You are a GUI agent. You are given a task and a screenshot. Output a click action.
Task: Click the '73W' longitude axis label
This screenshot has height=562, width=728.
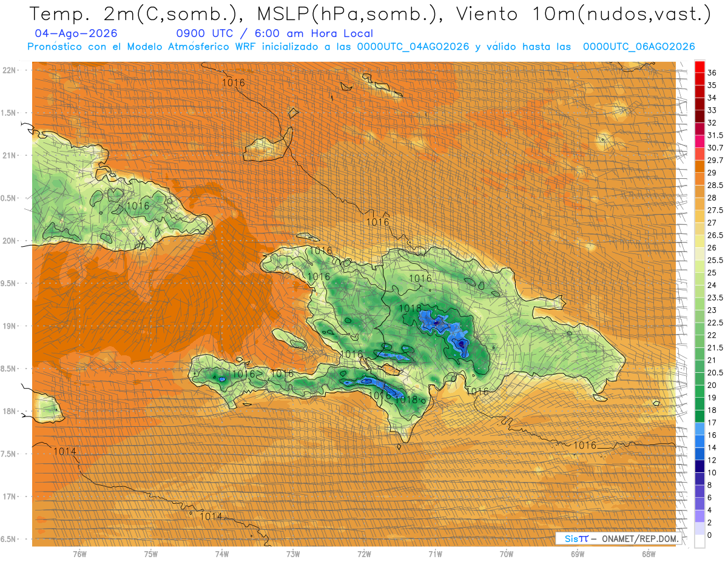(293, 554)
